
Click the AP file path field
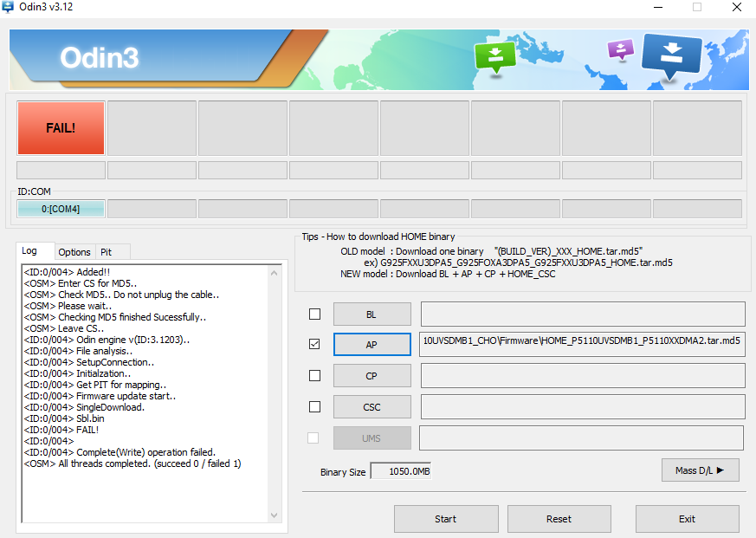[x=583, y=344]
